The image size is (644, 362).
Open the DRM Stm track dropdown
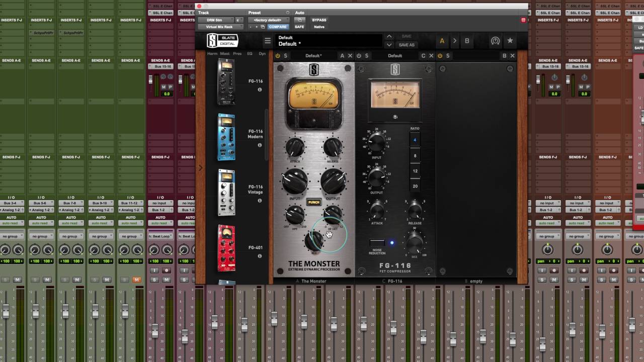(216, 20)
